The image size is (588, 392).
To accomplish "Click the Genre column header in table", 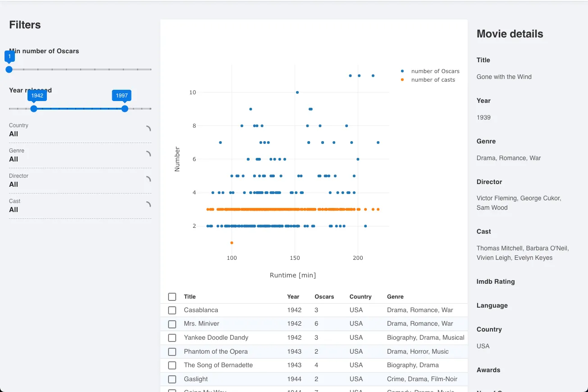I will pyautogui.click(x=395, y=297).
